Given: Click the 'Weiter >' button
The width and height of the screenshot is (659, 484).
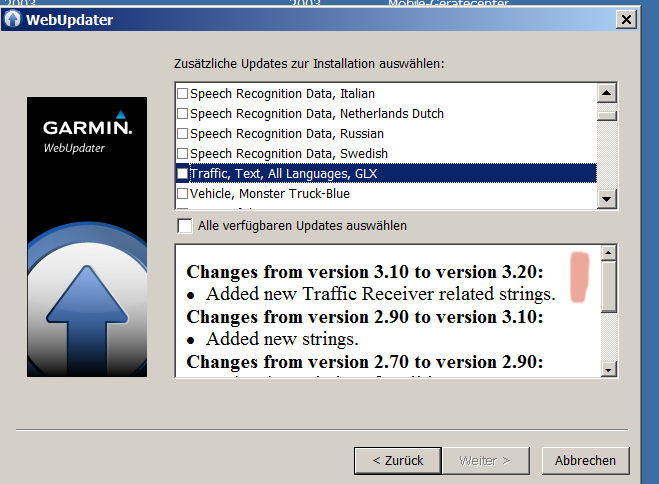Looking at the screenshot, I should click(485, 460).
